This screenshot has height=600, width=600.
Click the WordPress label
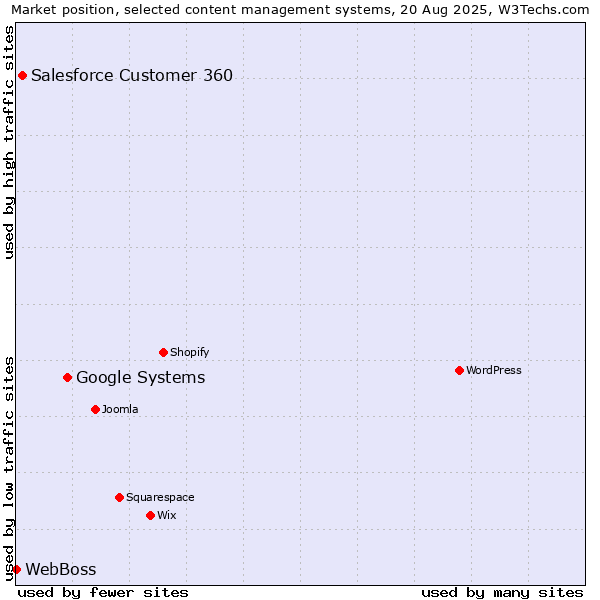tap(494, 370)
